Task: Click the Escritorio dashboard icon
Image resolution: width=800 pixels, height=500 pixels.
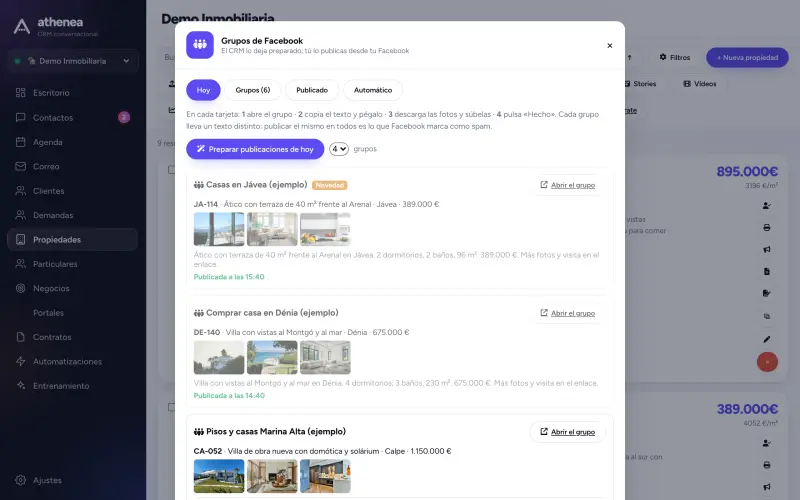Action: 20,93
